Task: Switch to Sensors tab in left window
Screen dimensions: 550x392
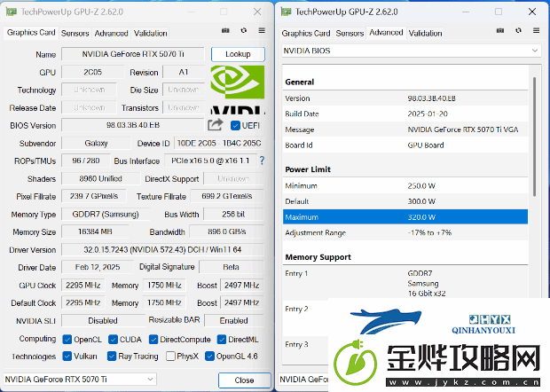Action: 75,34
